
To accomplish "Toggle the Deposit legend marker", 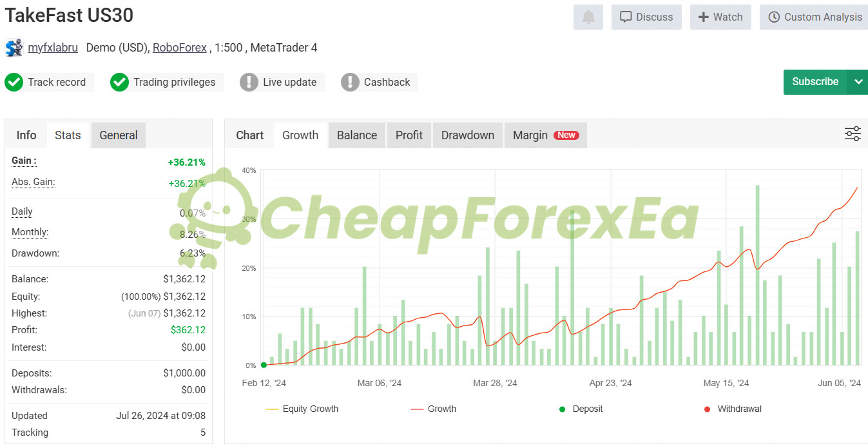I will [581, 409].
